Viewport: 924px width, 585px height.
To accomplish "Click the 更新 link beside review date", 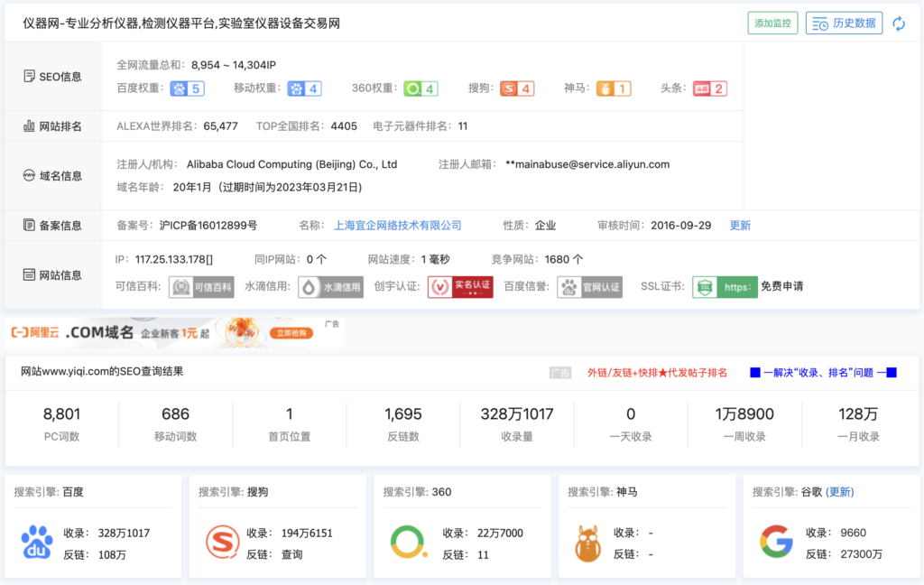I will [x=740, y=226].
